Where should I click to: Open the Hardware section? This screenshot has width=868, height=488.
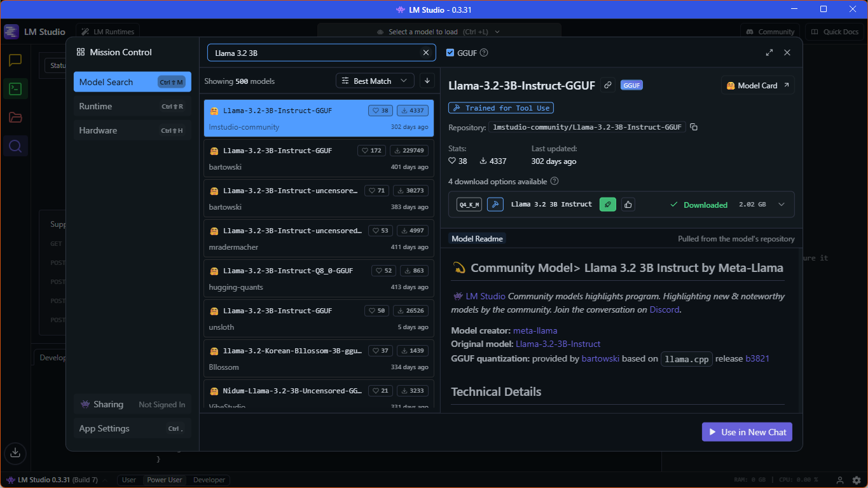click(132, 130)
